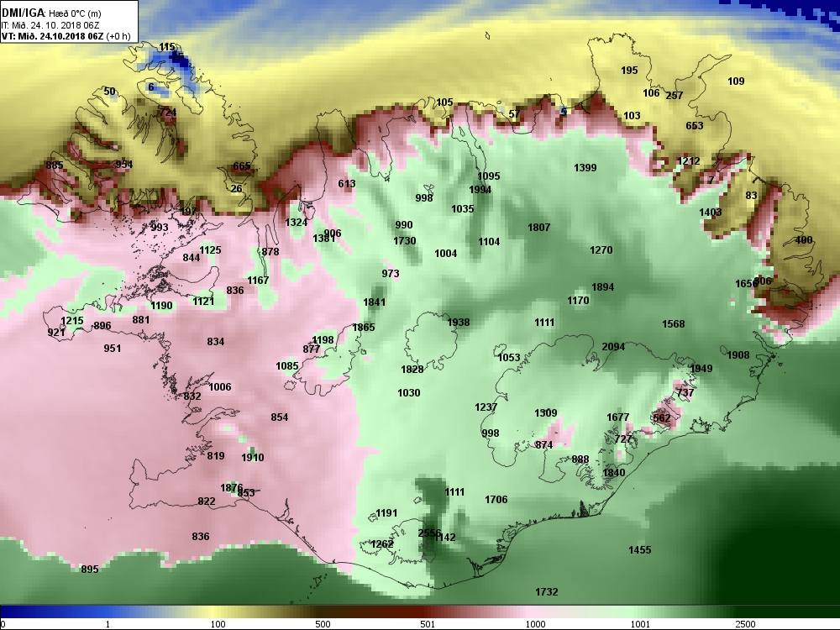Click the map value '2094'
This screenshot has width=840, height=630.
coord(613,347)
